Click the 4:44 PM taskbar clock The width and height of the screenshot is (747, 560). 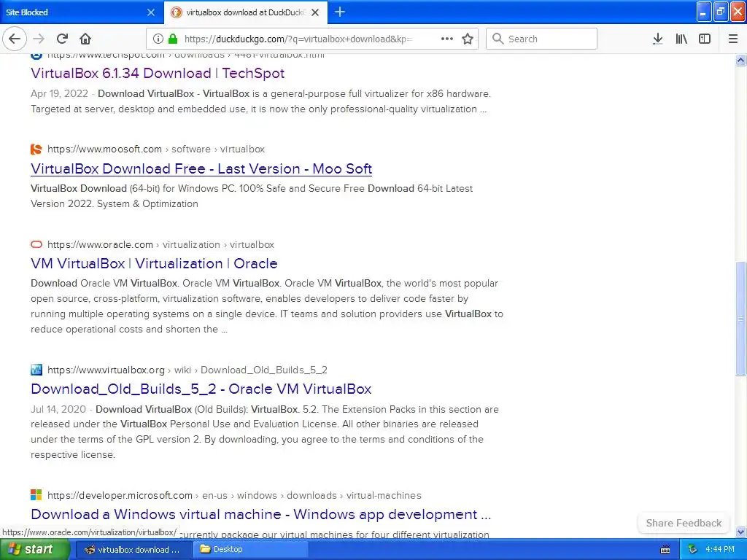(x=720, y=549)
